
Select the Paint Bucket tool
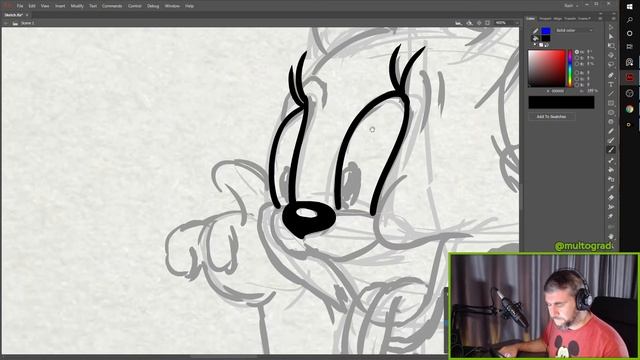point(611,170)
